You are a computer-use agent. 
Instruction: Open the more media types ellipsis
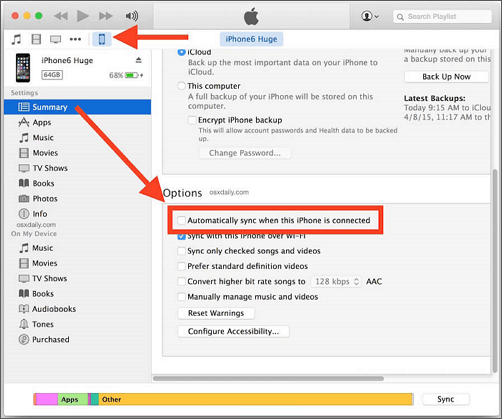[x=75, y=39]
